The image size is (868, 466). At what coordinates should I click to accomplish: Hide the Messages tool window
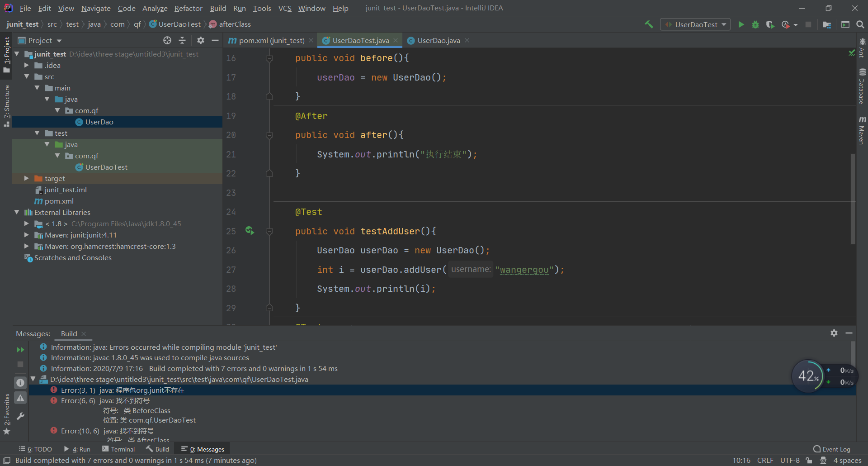click(849, 333)
